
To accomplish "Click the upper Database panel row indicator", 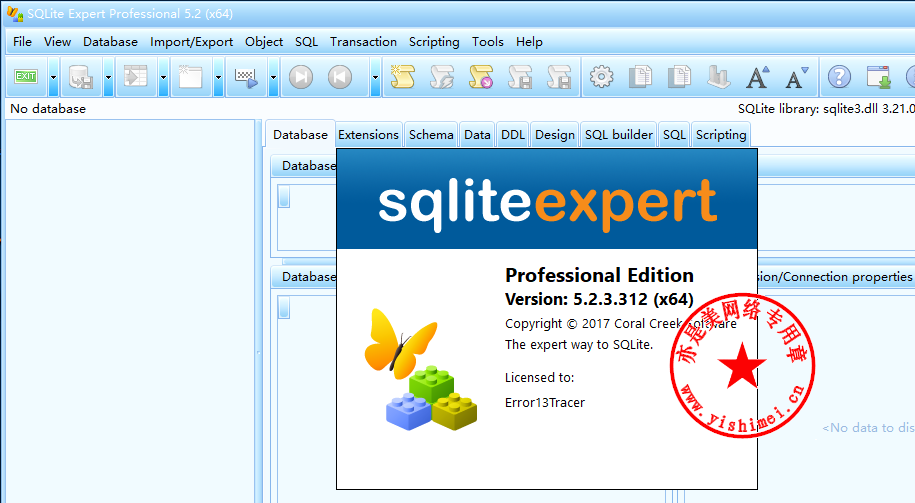I will tap(284, 196).
